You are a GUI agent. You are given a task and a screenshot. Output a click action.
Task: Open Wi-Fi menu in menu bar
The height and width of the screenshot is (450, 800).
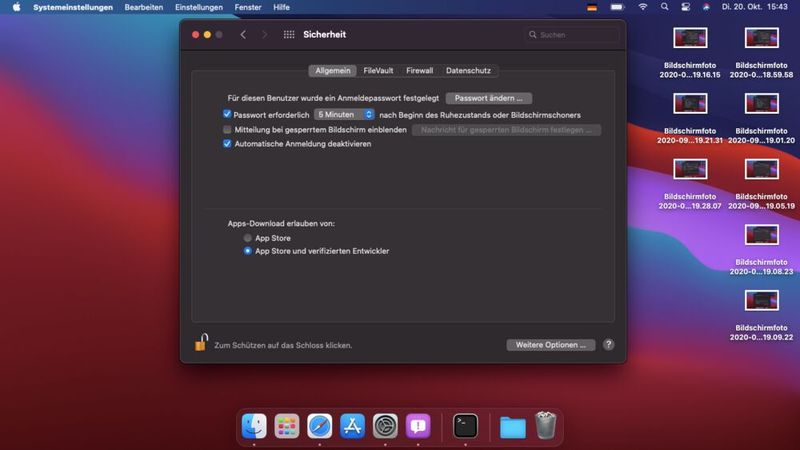pyautogui.click(x=643, y=7)
